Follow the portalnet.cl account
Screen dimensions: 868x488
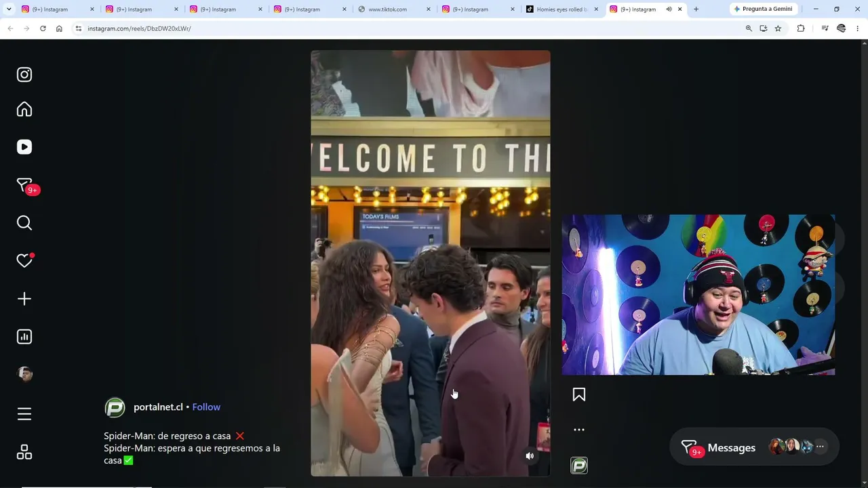(x=206, y=407)
